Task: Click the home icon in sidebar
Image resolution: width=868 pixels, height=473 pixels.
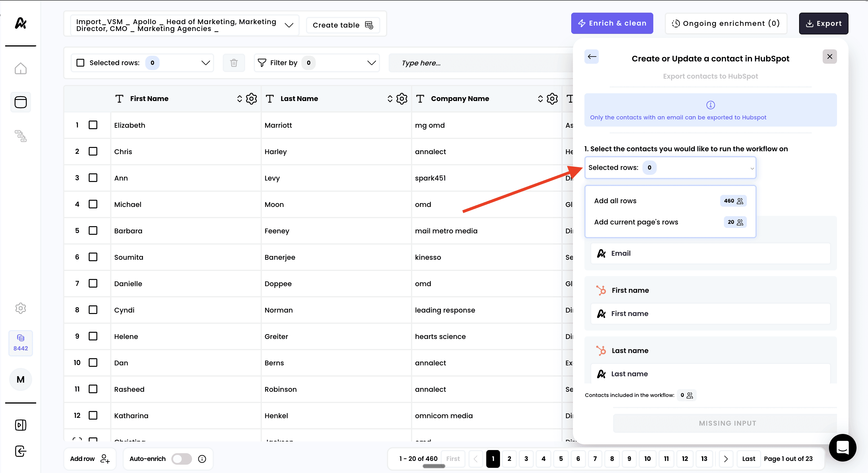Action: 21,68
